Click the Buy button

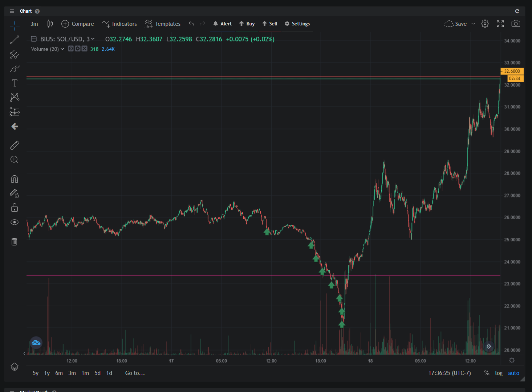(247, 24)
